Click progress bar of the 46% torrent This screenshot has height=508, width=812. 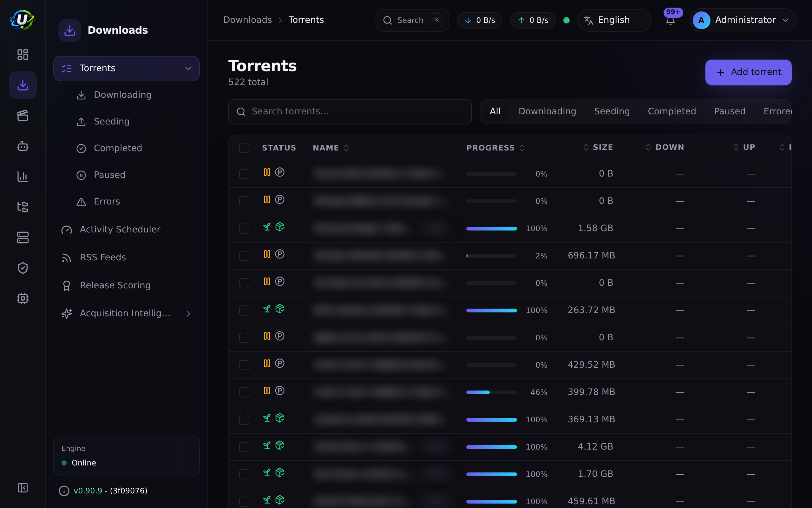tap(491, 392)
